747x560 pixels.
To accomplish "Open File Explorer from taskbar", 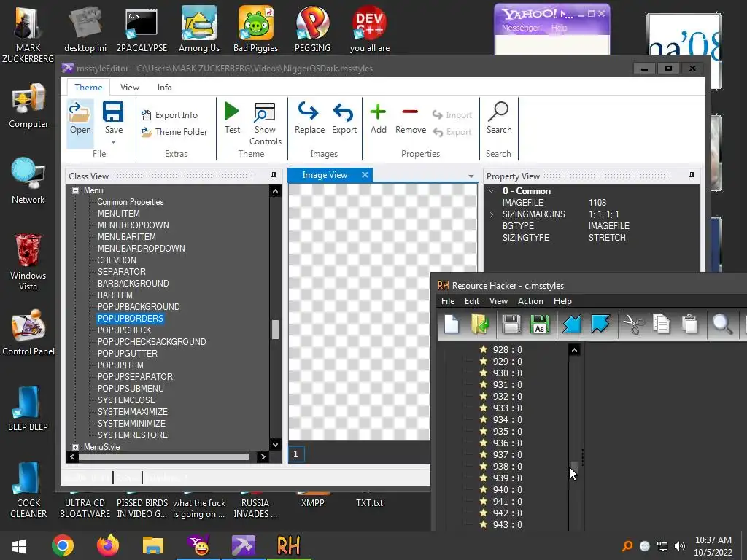I will click(x=153, y=545).
